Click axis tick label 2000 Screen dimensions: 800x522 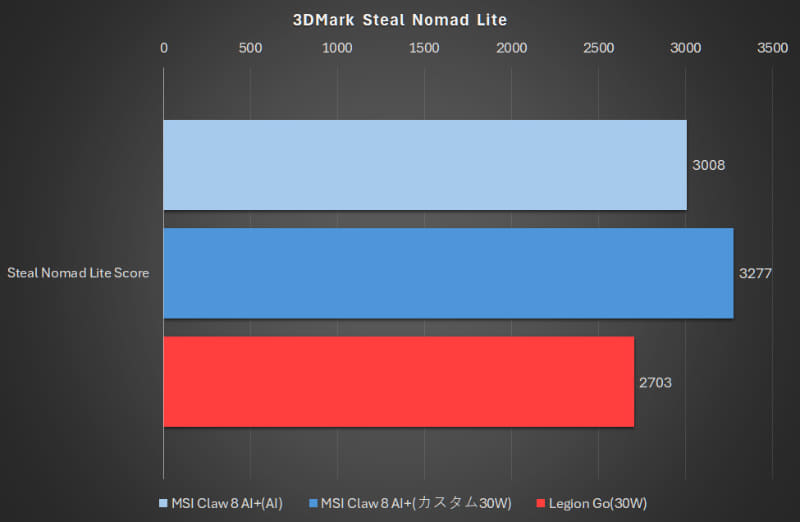512,48
